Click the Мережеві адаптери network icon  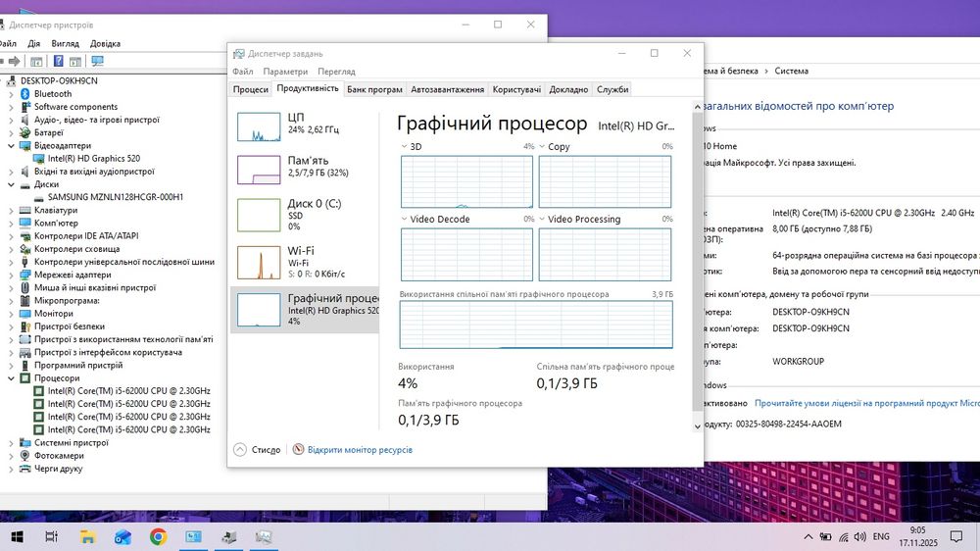coord(25,275)
